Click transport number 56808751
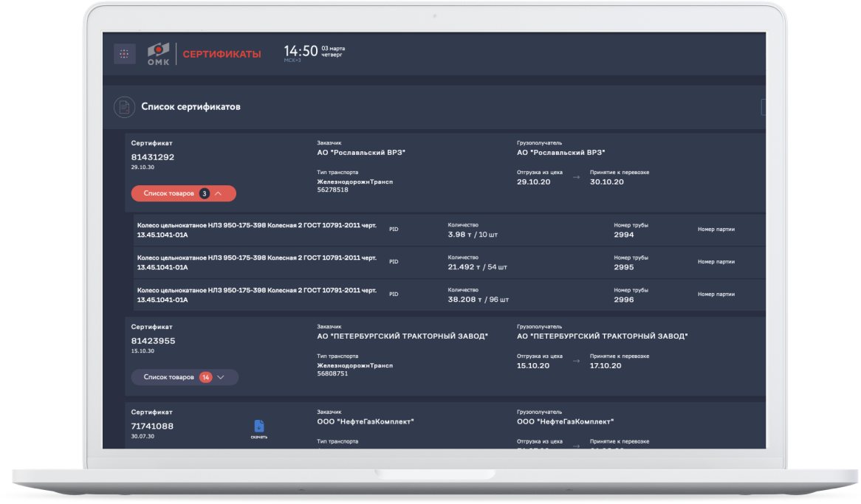The image size is (861, 504). [x=333, y=373]
